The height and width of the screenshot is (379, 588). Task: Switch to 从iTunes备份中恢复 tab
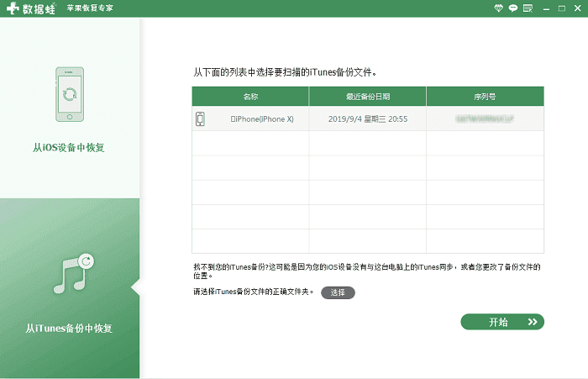[x=70, y=328]
